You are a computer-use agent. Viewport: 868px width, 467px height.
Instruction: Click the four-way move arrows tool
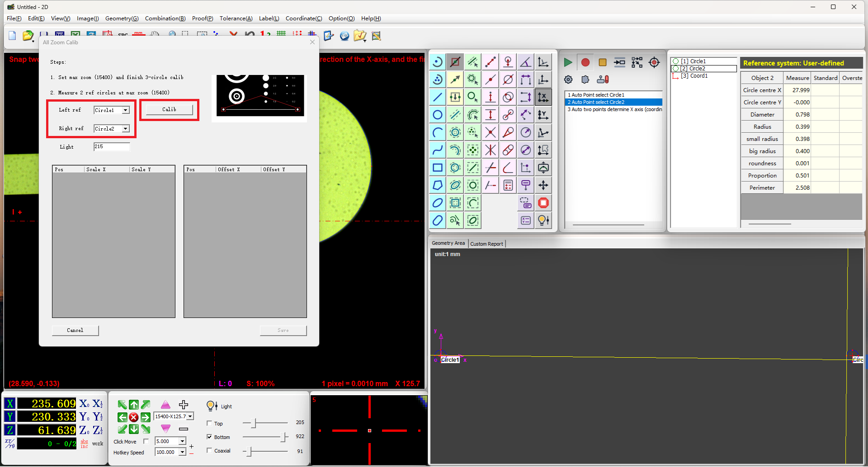pos(543,185)
